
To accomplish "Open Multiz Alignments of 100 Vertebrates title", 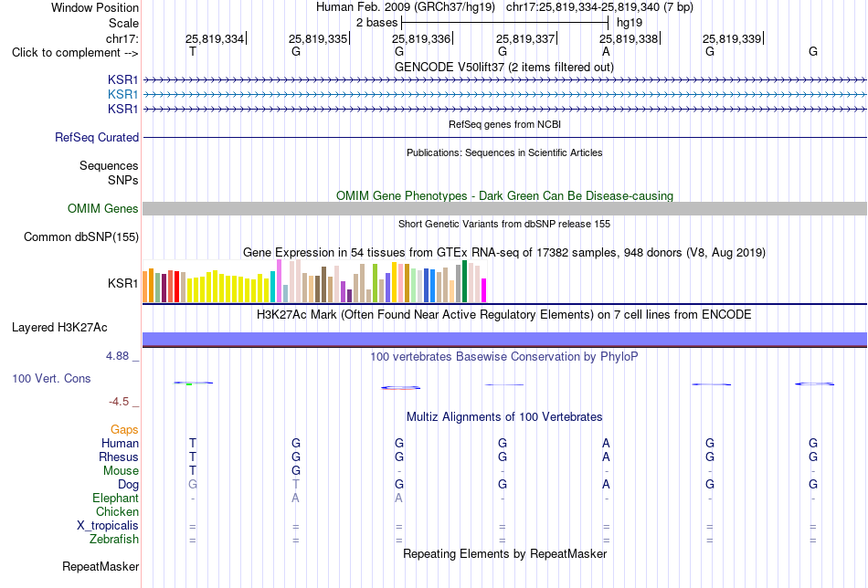I will (504, 417).
